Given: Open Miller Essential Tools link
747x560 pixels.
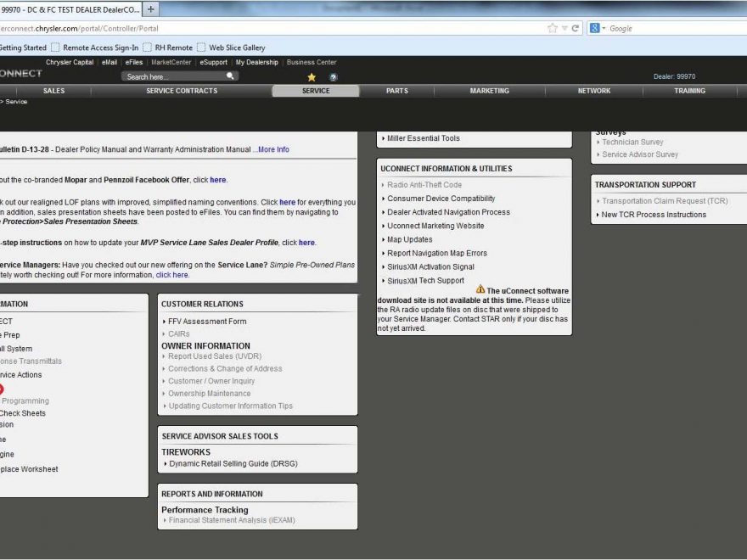Looking at the screenshot, I should click(423, 138).
